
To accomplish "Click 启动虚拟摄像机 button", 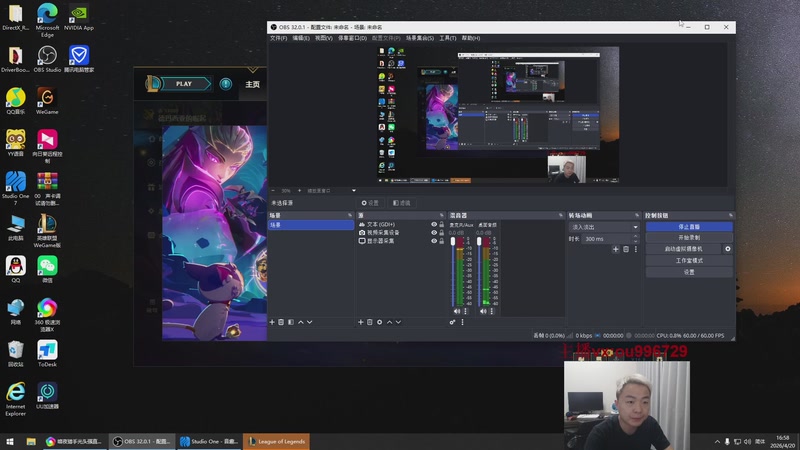I will click(x=683, y=249).
